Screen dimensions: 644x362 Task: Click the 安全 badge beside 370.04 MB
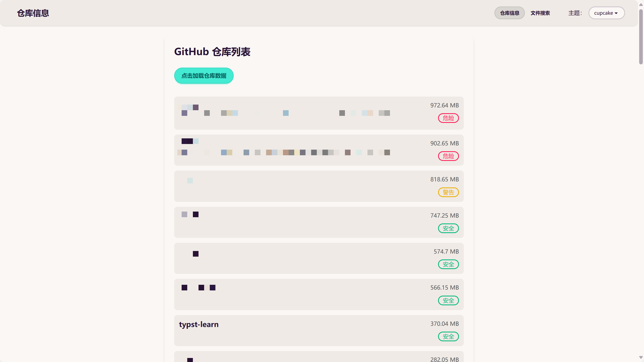pyautogui.click(x=448, y=336)
